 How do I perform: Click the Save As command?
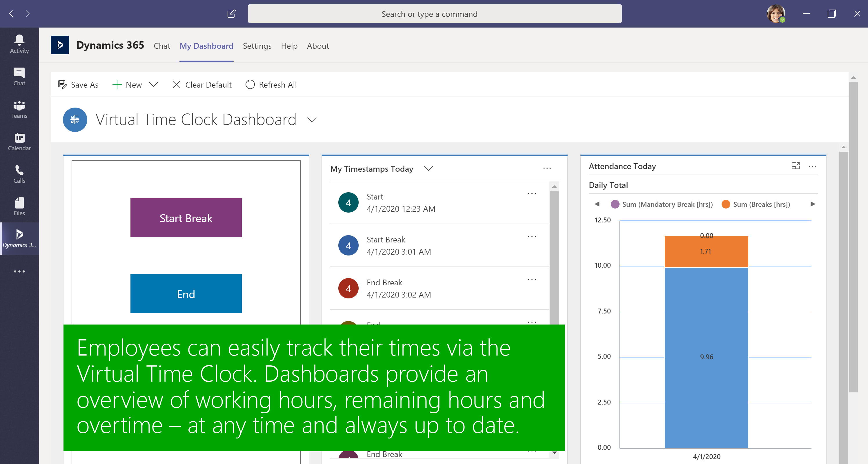coord(78,85)
